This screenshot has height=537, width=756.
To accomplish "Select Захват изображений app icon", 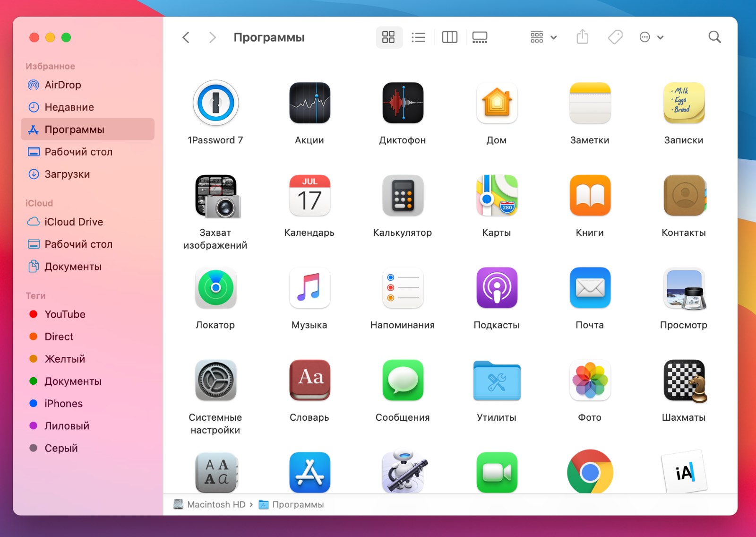I will pyautogui.click(x=217, y=196).
